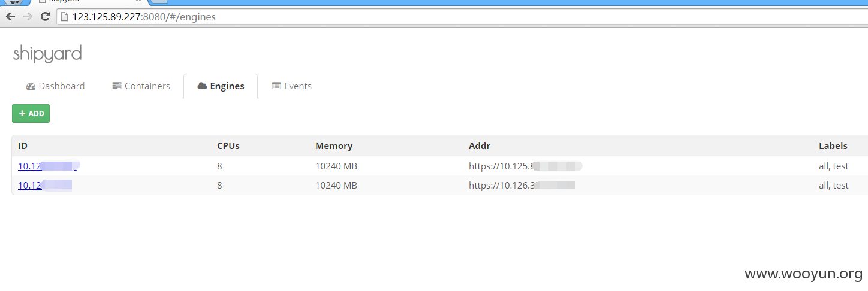Click the browser back arrow

pos(10,17)
